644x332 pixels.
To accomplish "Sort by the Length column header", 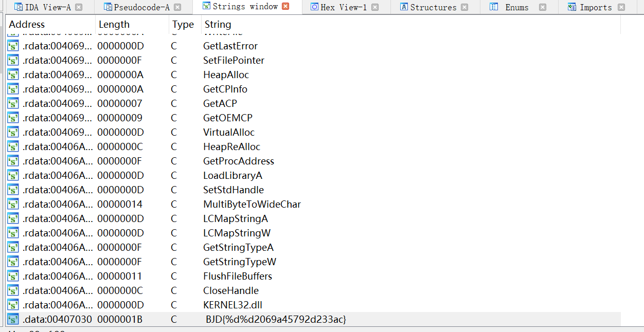I will coord(114,24).
